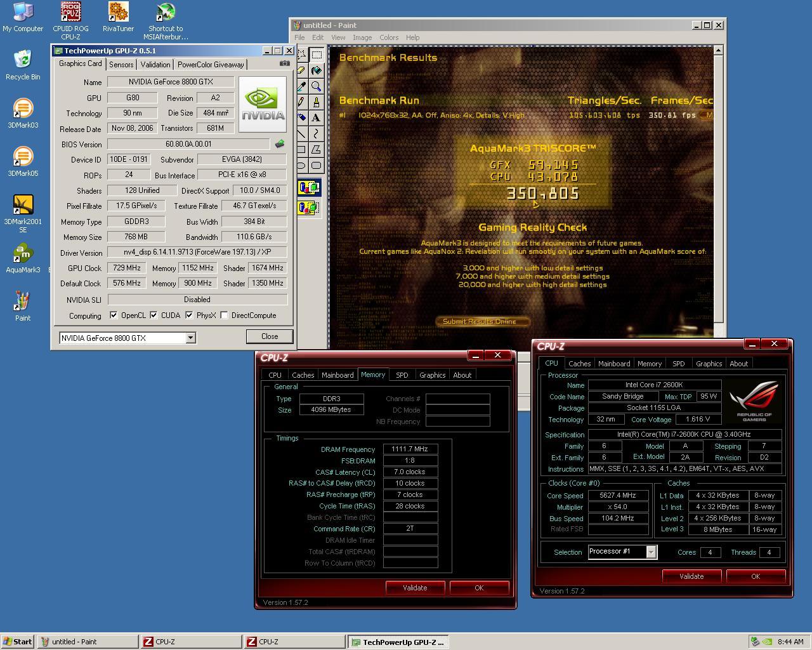The width and height of the screenshot is (812, 650).
Task: Open the Mainboard tab in the processor CPU-Z window
Action: pyautogui.click(x=614, y=364)
